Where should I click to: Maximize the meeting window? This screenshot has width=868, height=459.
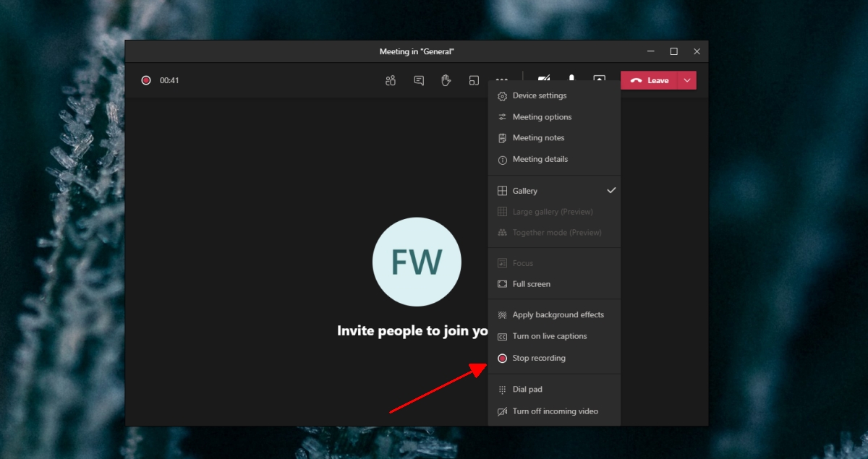[673, 51]
